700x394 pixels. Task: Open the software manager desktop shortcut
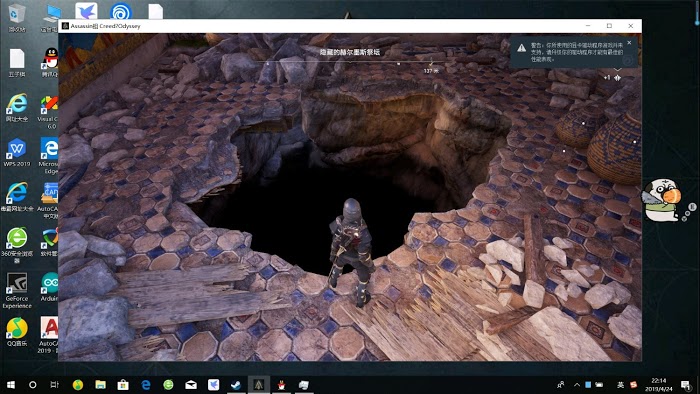click(x=49, y=242)
